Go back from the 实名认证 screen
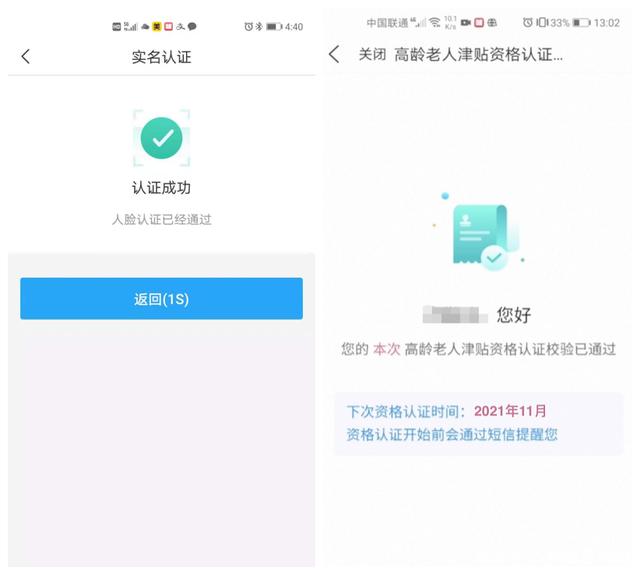 [26, 57]
